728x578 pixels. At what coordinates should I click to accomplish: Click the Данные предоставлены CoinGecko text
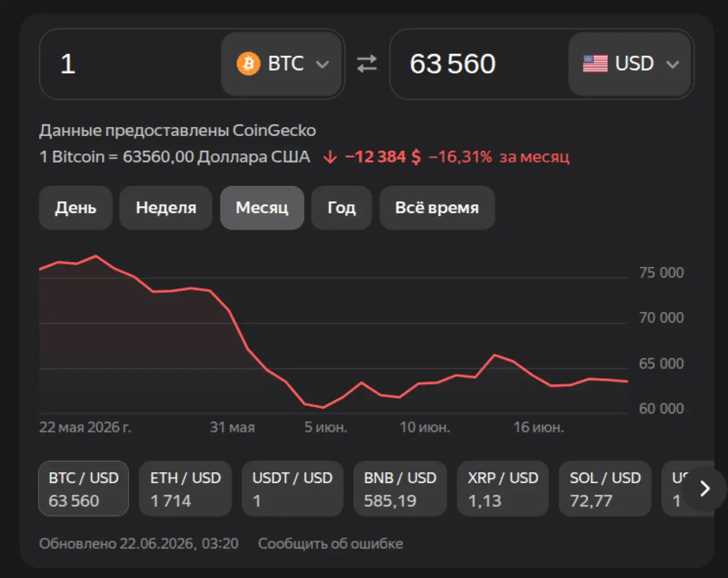(177, 131)
